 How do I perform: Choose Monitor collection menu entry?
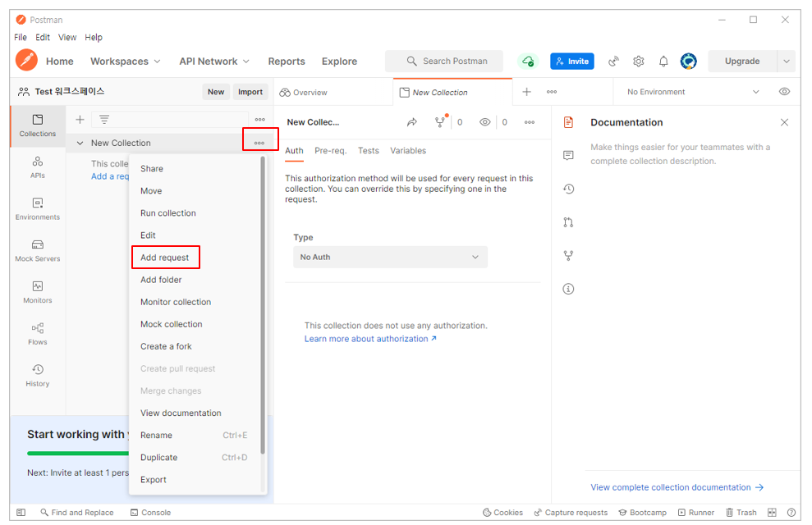tap(176, 302)
